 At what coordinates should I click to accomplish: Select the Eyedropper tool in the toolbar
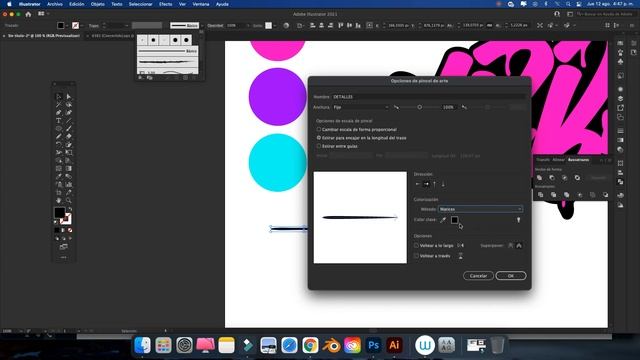pos(59,176)
